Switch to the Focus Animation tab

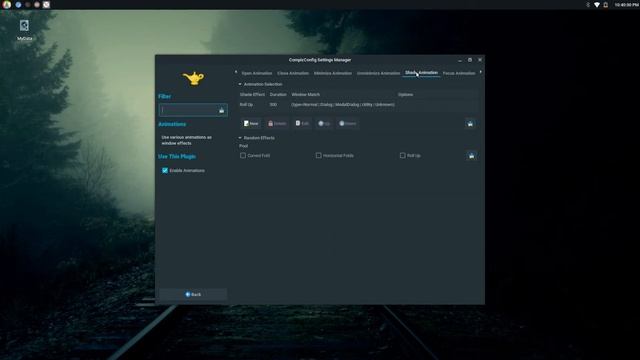click(x=459, y=73)
